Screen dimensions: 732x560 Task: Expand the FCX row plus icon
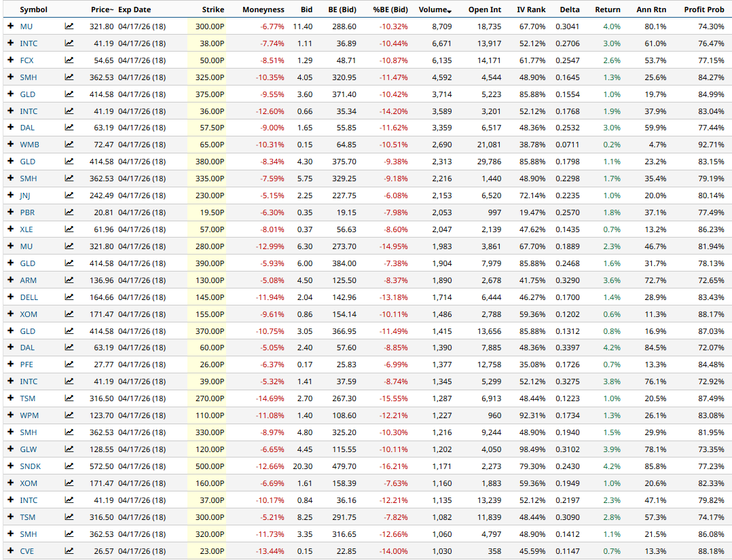(10, 60)
